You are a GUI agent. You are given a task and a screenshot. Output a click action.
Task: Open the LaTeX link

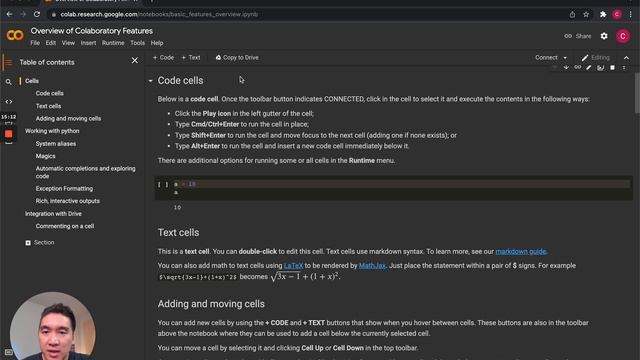293,266
